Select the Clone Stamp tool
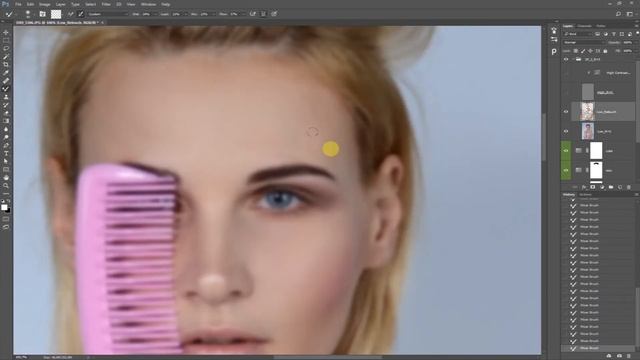This screenshot has width=640, height=360. [x=6, y=97]
